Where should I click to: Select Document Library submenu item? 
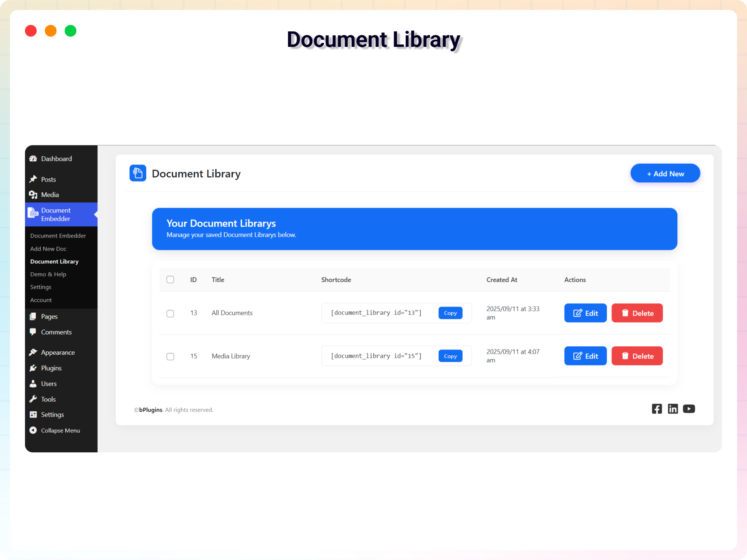tap(54, 261)
